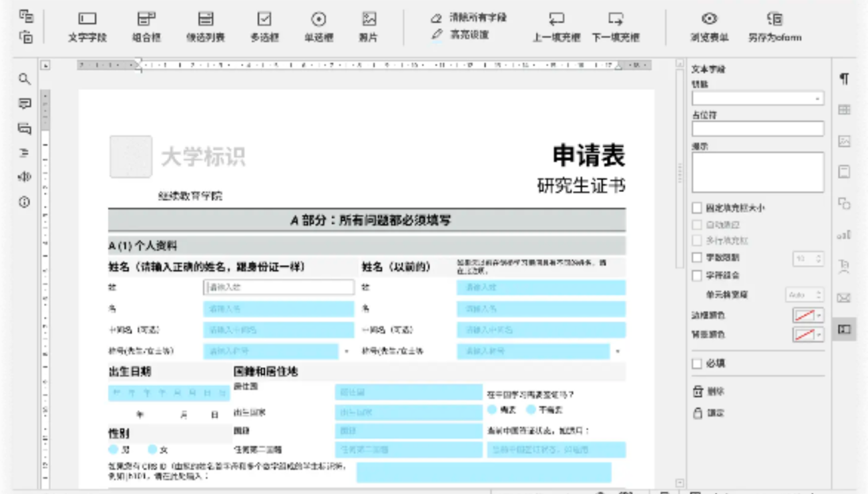Insert a combo box (组合框)
The width and height of the screenshot is (868, 494).
point(146,27)
